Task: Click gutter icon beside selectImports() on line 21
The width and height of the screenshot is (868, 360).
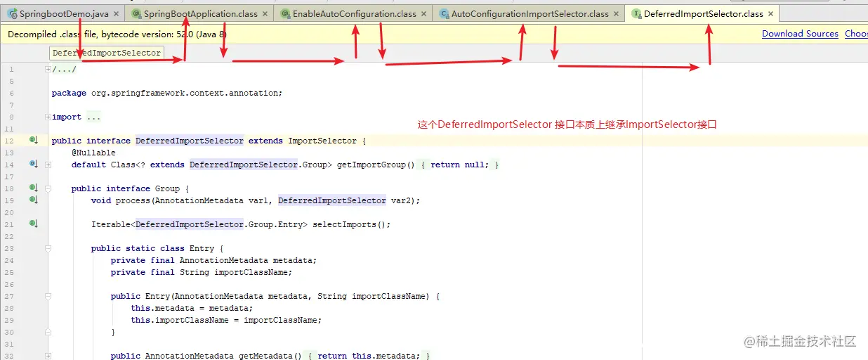Action: tap(33, 224)
